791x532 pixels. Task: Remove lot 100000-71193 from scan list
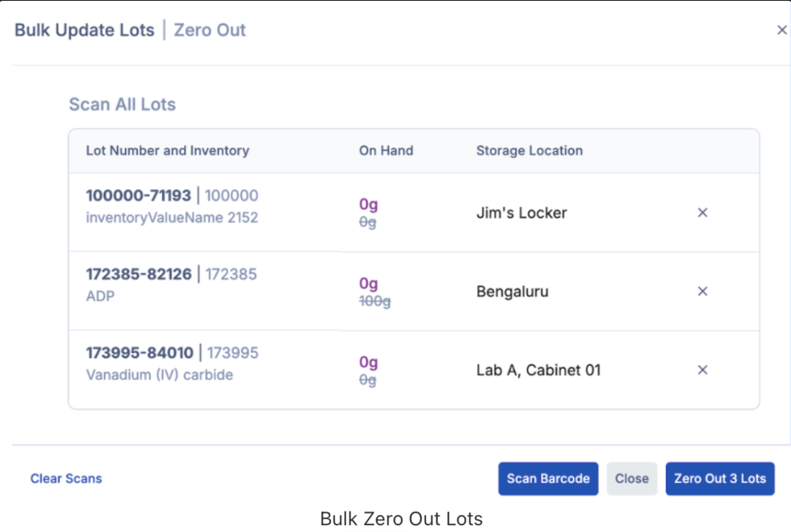[702, 212]
